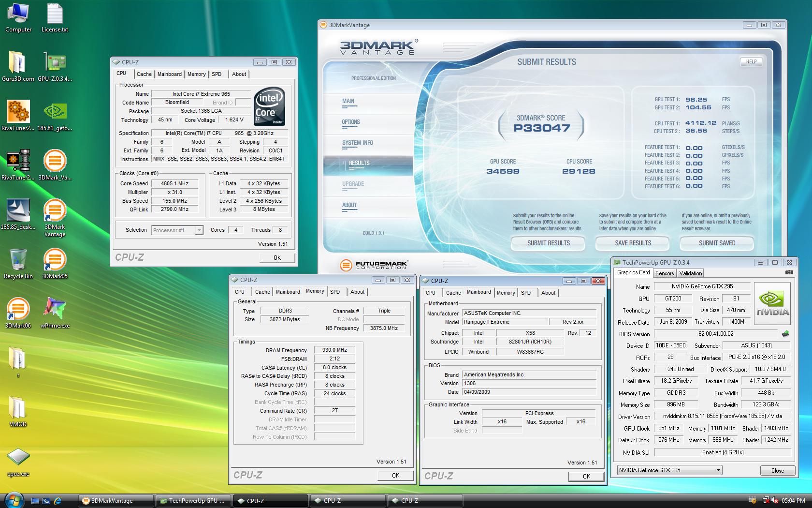The height and width of the screenshot is (508, 812).
Task: Click the NVIDIA logo in GPU-Z
Action: (772, 303)
